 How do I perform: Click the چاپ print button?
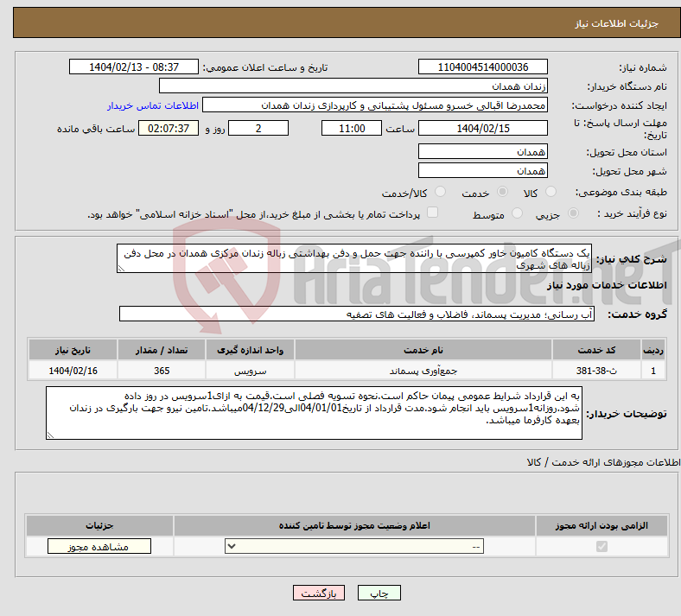click(x=379, y=593)
